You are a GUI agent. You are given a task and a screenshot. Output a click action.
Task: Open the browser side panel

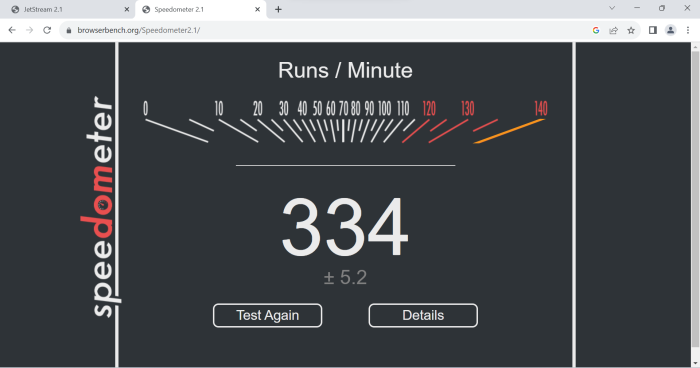tap(653, 30)
